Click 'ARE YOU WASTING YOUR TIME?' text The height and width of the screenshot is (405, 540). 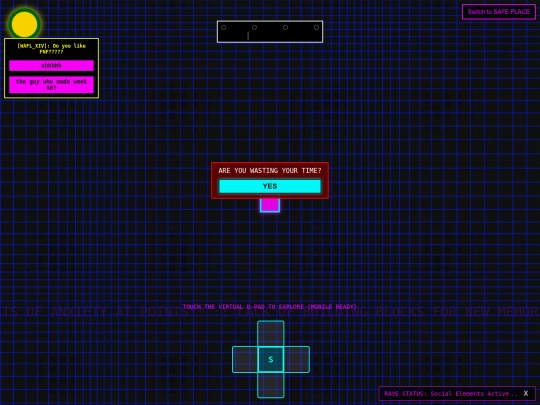click(270, 170)
